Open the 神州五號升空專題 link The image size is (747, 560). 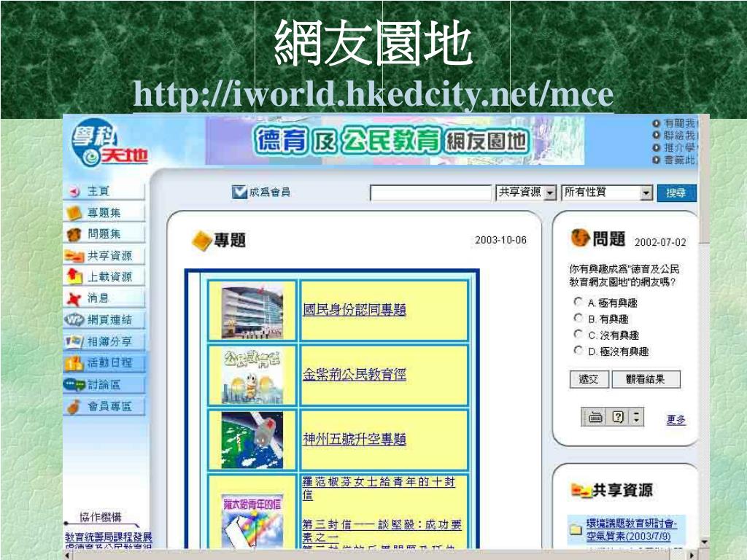click(x=355, y=439)
